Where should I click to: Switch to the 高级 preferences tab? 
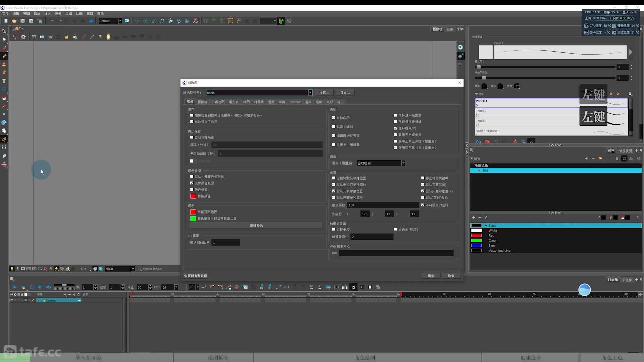pyautogui.click(x=319, y=102)
